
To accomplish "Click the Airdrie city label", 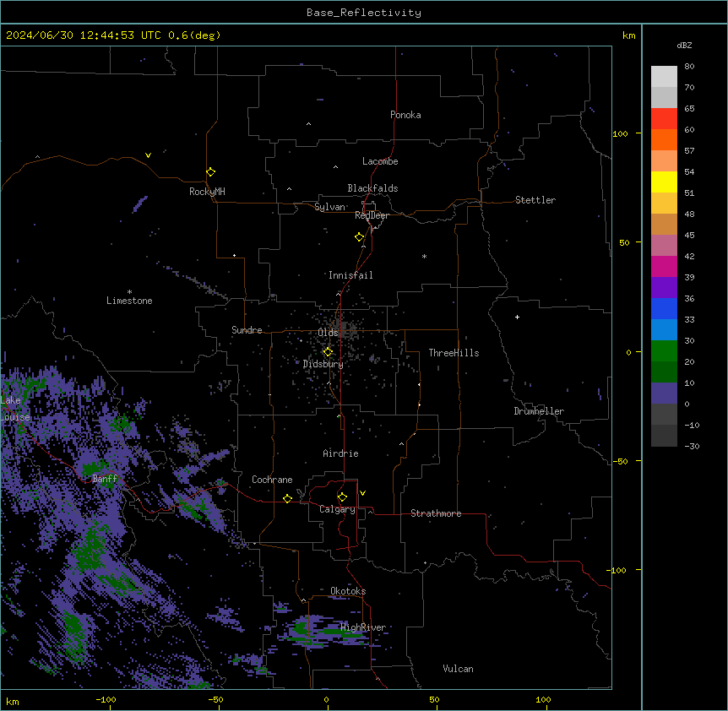I will tap(341, 453).
